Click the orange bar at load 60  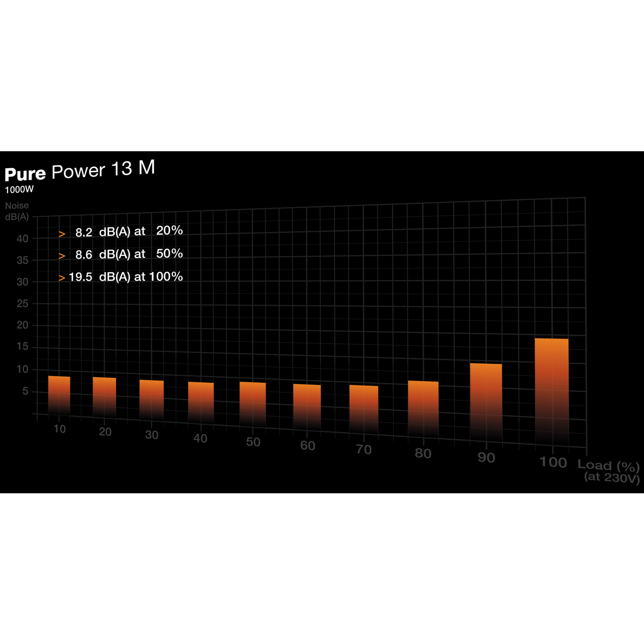(x=307, y=408)
